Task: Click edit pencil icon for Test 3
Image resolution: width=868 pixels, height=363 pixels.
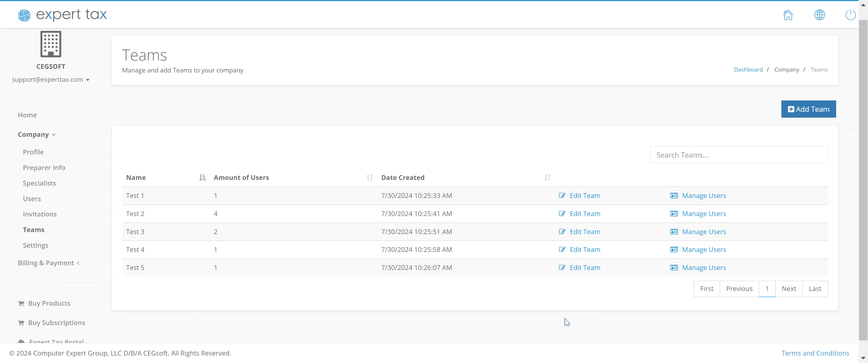Action: tap(562, 231)
